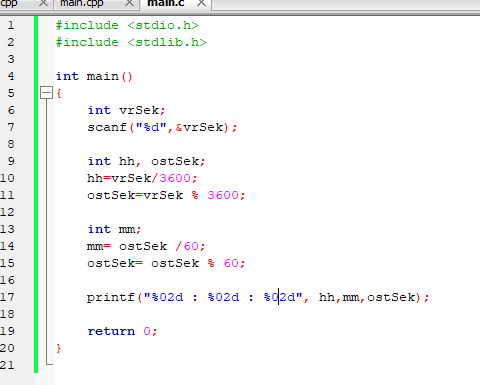
Task: Click on #include <stdio.h> line
Action: click(127, 25)
